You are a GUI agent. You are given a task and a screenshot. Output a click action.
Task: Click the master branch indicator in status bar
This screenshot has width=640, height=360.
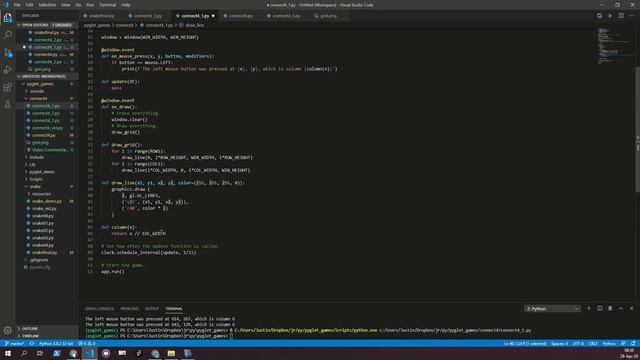coord(15,344)
